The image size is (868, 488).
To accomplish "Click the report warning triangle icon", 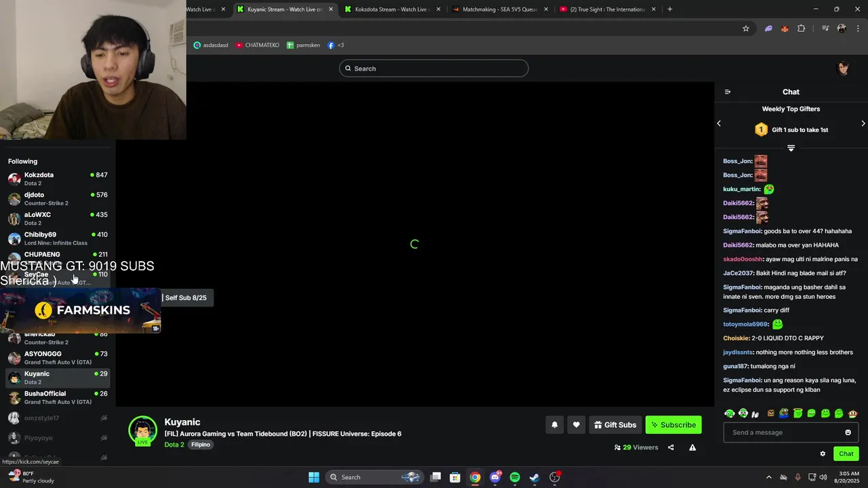I will (x=692, y=447).
